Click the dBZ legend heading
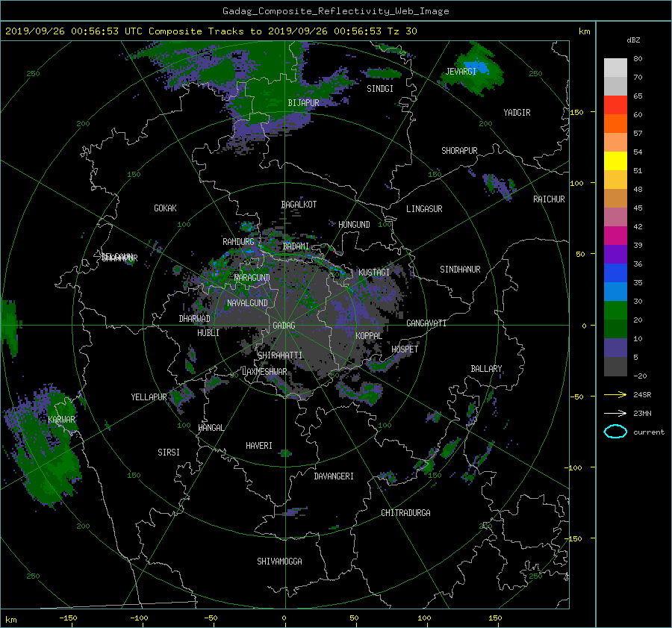Image resolution: width=672 pixels, height=628 pixels. pos(633,40)
